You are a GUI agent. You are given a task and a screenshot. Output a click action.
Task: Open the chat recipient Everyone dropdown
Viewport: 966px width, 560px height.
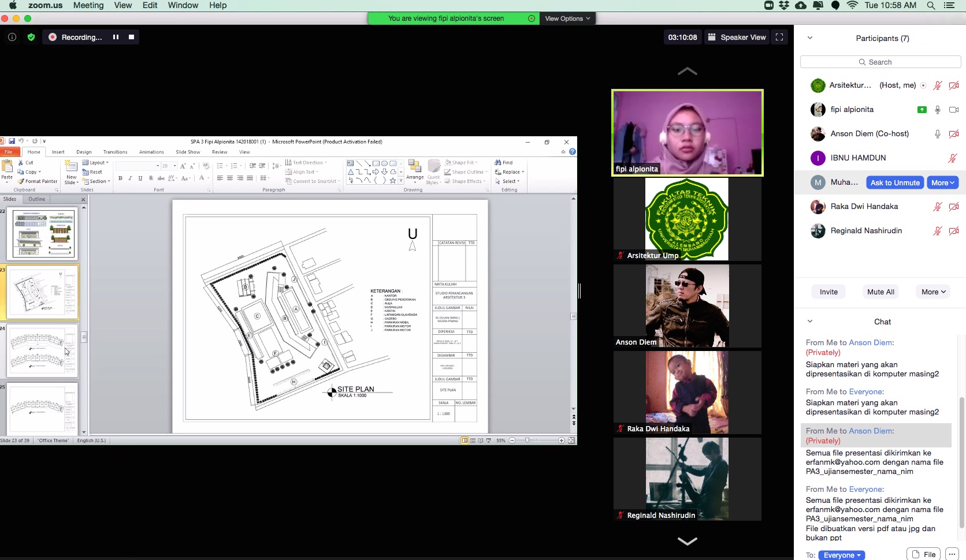point(842,555)
